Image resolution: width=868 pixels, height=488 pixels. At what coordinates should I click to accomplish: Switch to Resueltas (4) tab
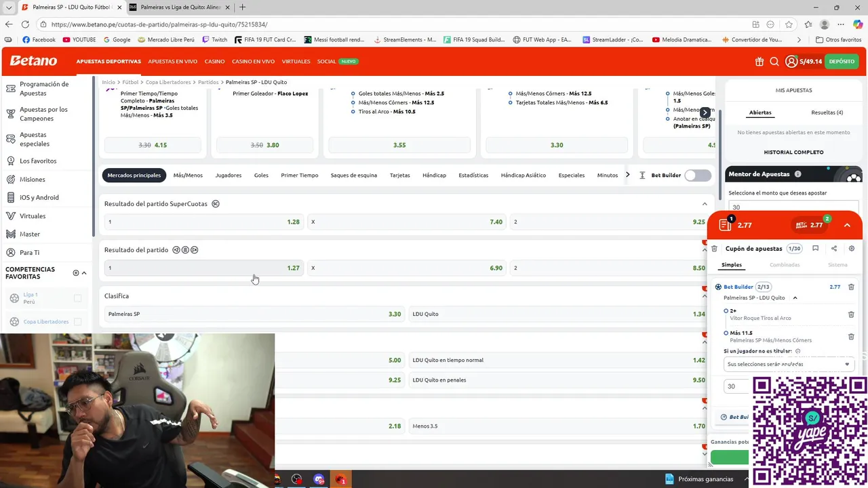[827, 113]
